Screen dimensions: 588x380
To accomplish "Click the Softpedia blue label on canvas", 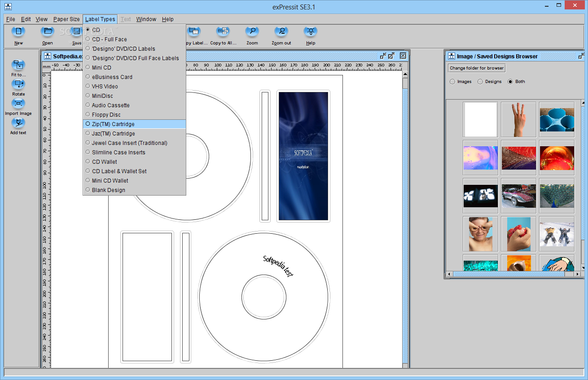I will [x=303, y=156].
